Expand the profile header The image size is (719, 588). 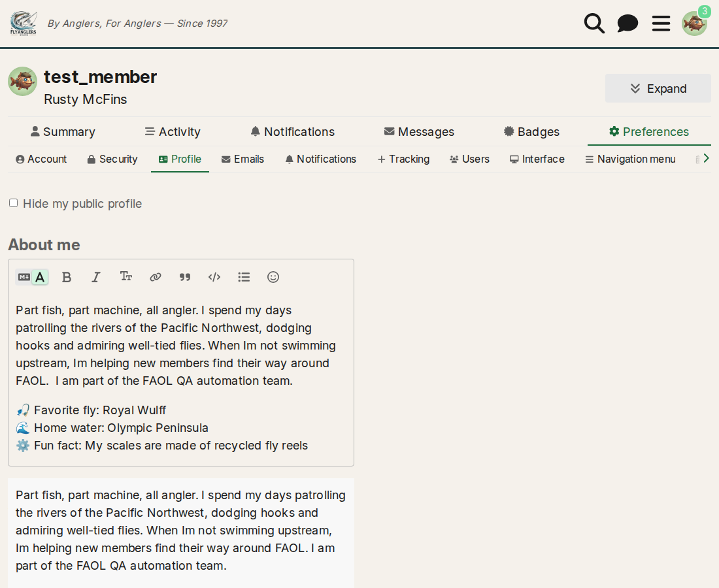658,88
